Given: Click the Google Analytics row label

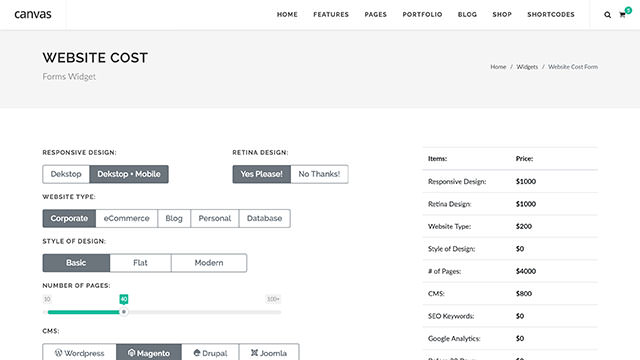Looking at the screenshot, I should [x=454, y=339].
